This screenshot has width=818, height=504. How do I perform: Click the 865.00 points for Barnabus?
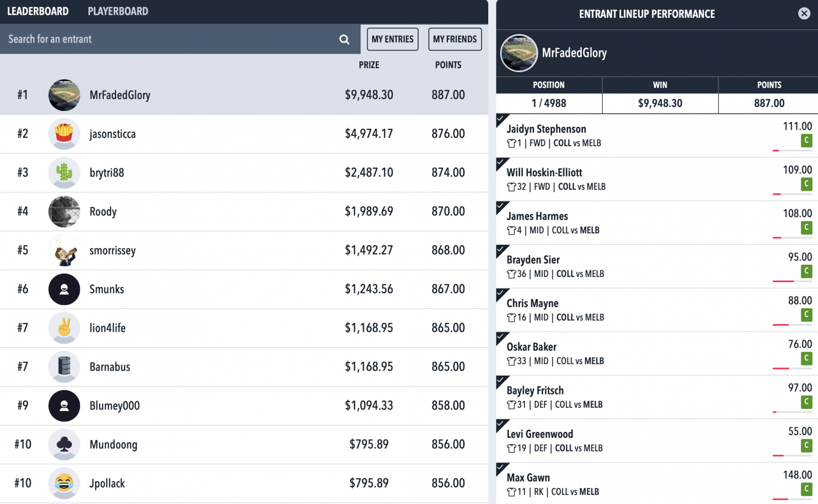pyautogui.click(x=448, y=367)
